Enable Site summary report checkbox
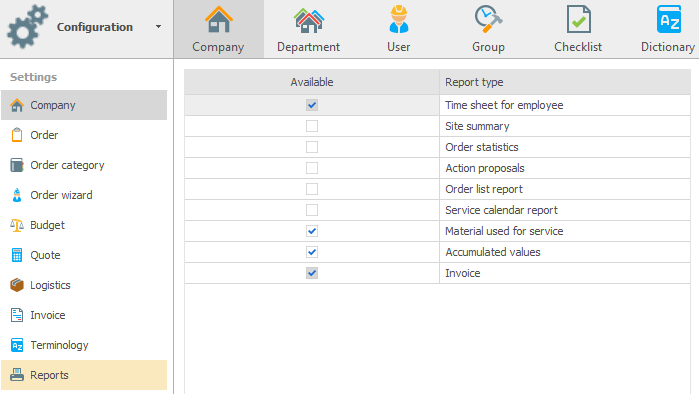This screenshot has width=699, height=394. point(312,126)
